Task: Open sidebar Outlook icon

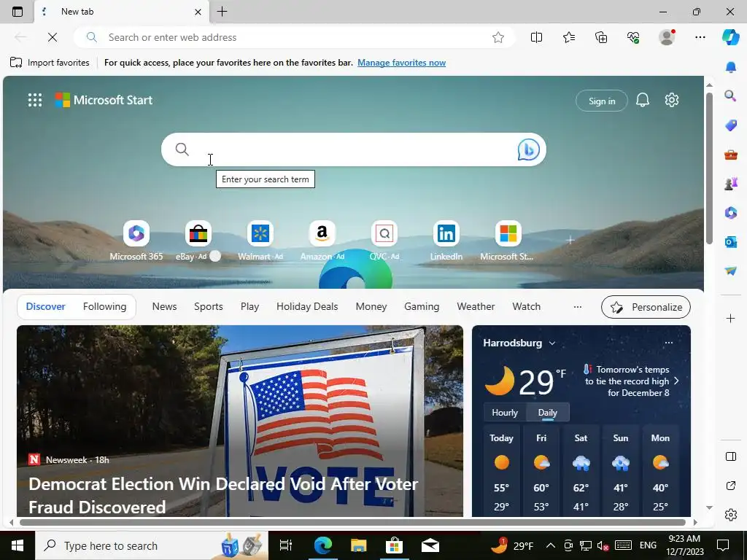Action: tap(730, 241)
